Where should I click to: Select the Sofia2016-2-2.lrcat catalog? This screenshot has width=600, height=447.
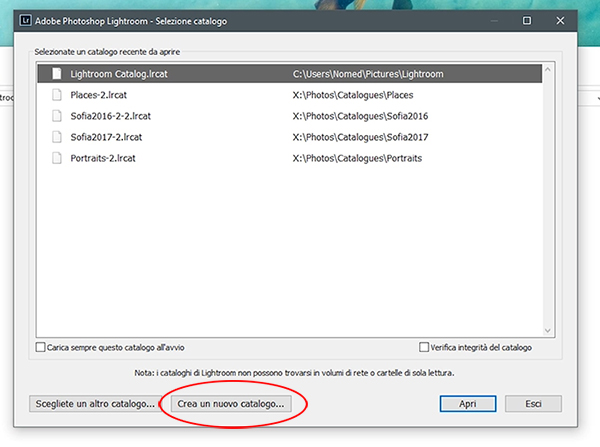click(290, 116)
